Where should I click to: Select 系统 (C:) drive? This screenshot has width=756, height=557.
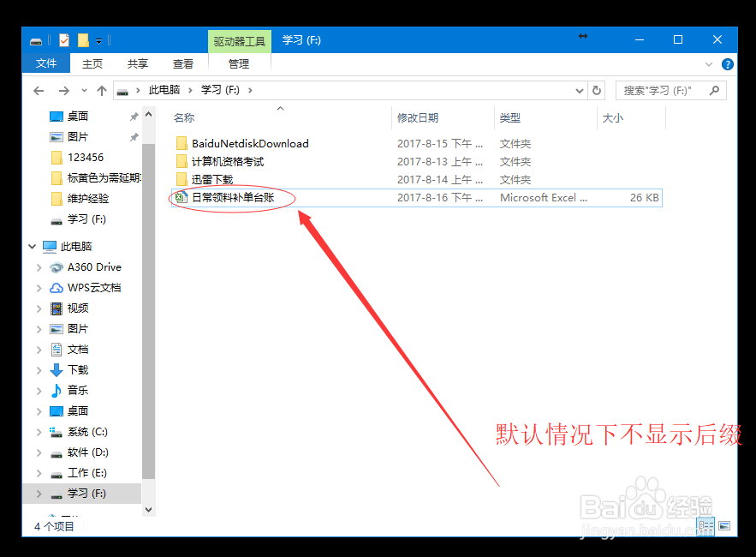(x=87, y=432)
